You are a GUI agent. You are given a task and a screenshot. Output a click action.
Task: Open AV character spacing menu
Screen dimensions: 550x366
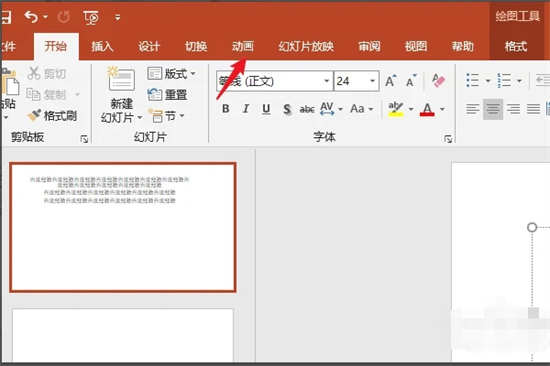[331, 109]
